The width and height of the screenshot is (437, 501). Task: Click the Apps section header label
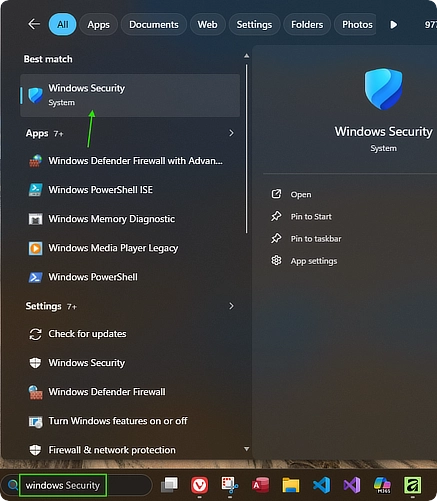(x=37, y=133)
